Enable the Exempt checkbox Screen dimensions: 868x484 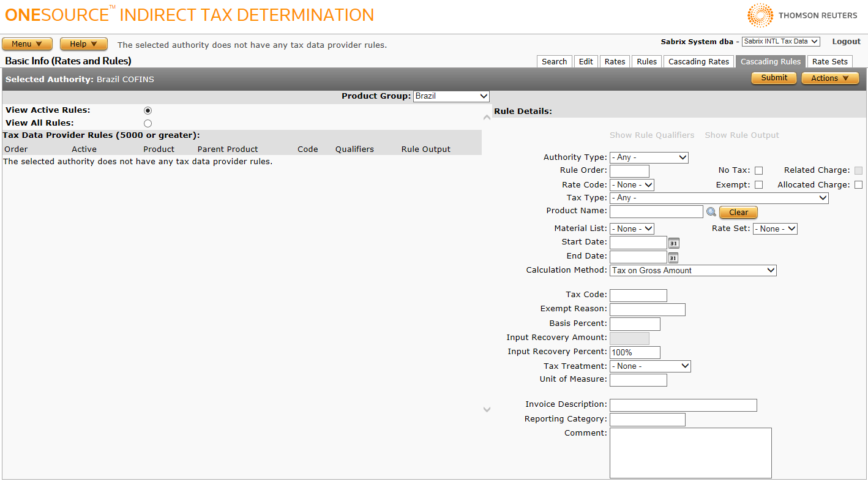point(758,185)
